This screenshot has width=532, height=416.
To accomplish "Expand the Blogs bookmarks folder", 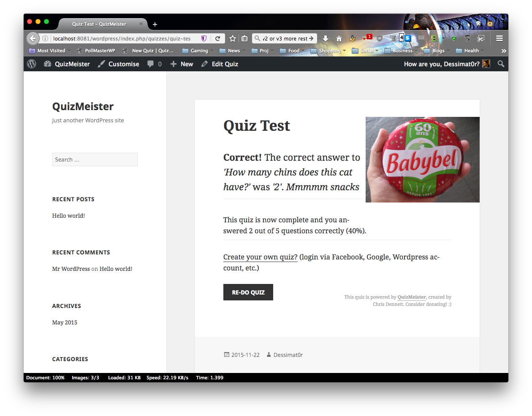I will coord(437,51).
